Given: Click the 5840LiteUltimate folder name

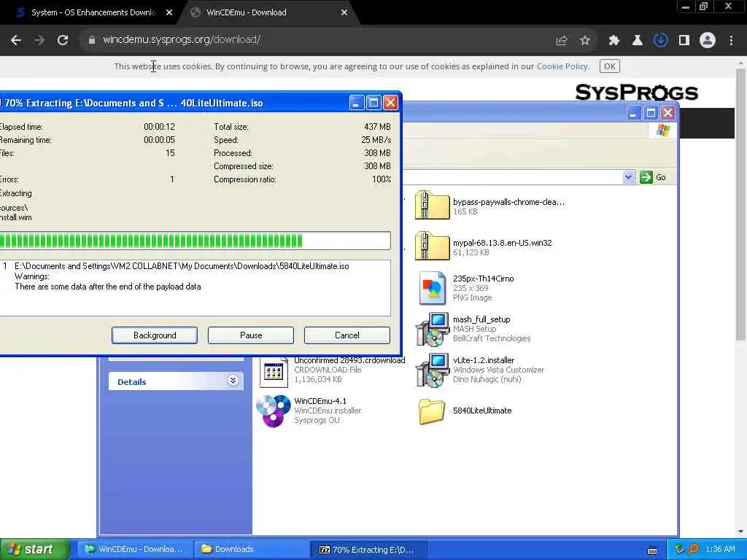Looking at the screenshot, I should 482,411.
